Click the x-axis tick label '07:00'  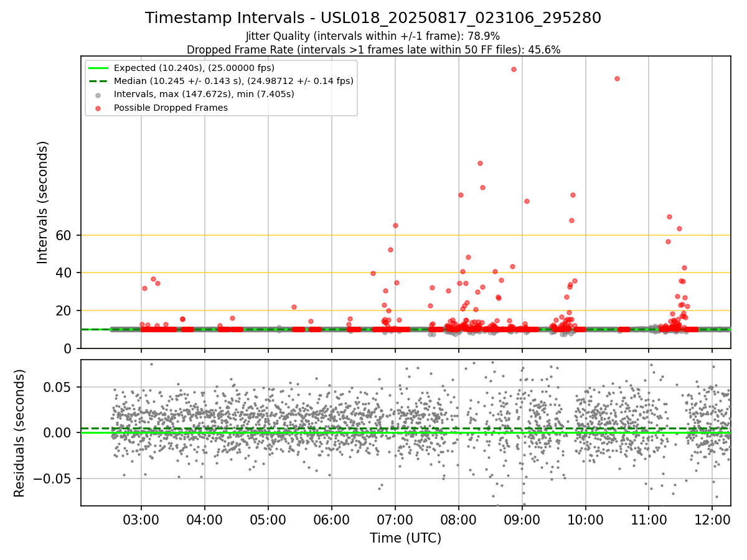(x=395, y=519)
